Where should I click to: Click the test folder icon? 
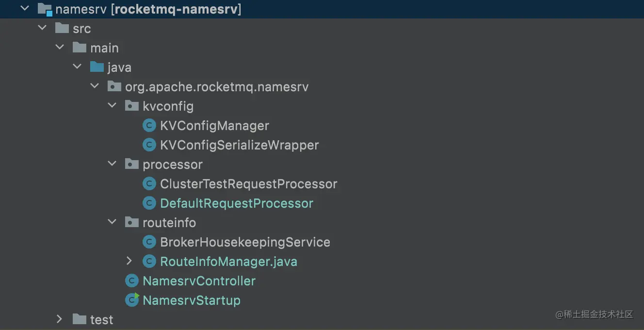[80, 319]
